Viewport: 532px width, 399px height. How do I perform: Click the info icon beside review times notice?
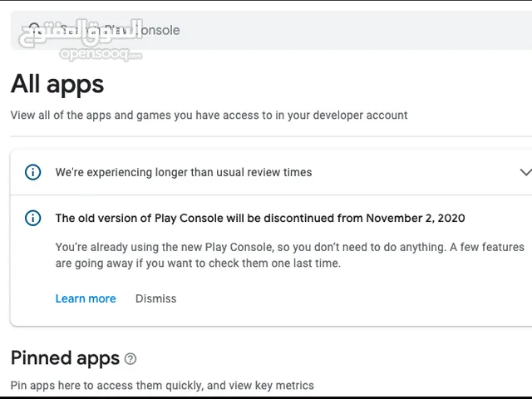[x=33, y=172]
